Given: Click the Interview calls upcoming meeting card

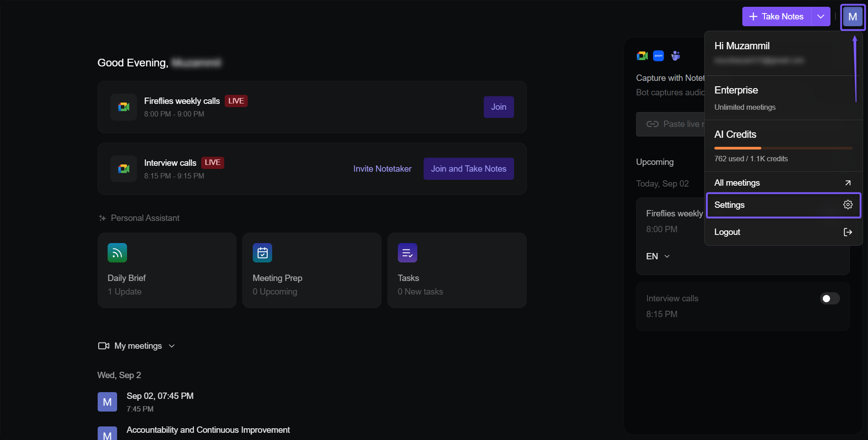Looking at the screenshot, I should [x=743, y=307].
